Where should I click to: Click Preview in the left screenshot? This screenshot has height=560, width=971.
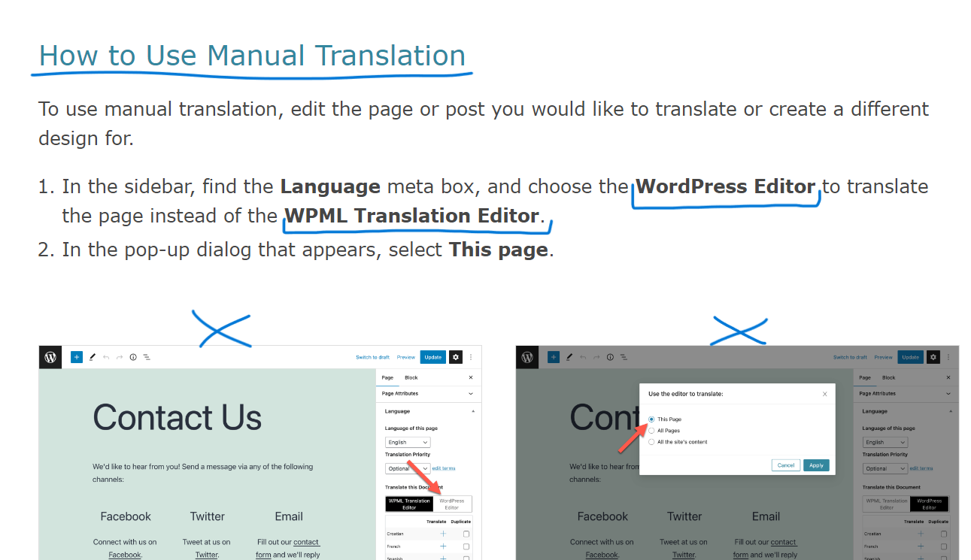tap(406, 357)
